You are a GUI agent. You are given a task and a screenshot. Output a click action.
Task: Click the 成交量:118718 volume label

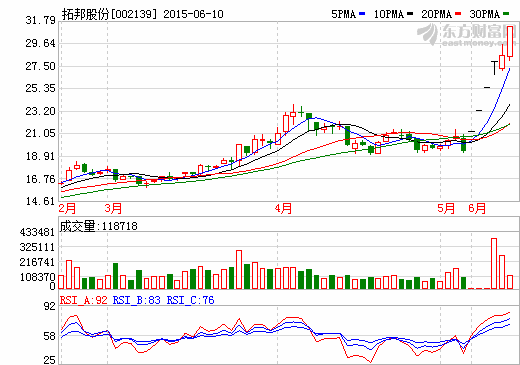(x=98, y=226)
